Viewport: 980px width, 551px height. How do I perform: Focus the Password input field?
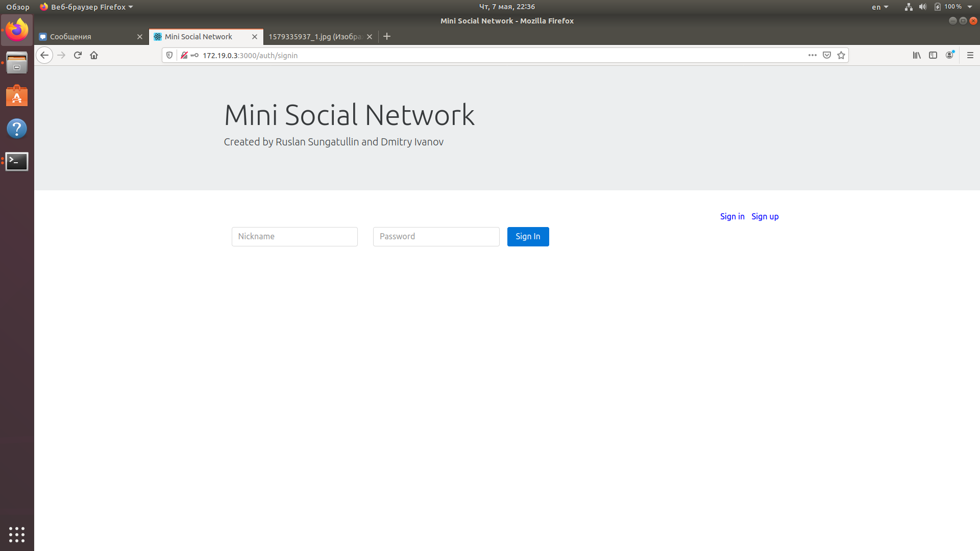click(436, 237)
